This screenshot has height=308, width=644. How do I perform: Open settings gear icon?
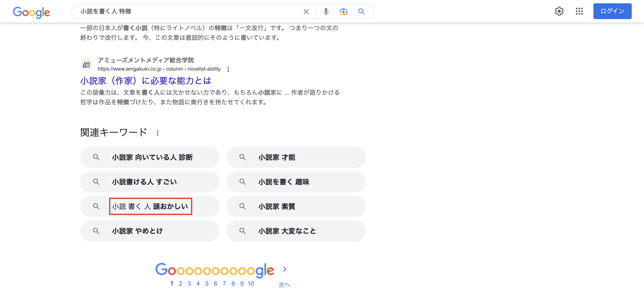[559, 11]
